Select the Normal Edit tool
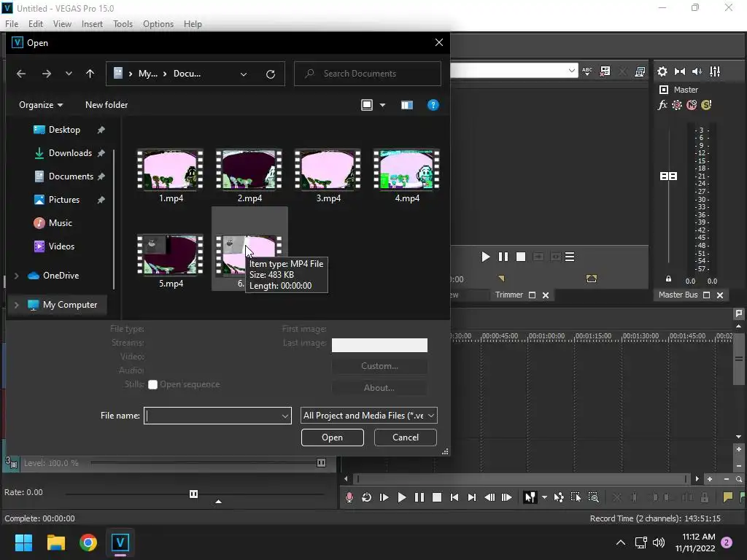The width and height of the screenshot is (747, 560). pos(530,497)
